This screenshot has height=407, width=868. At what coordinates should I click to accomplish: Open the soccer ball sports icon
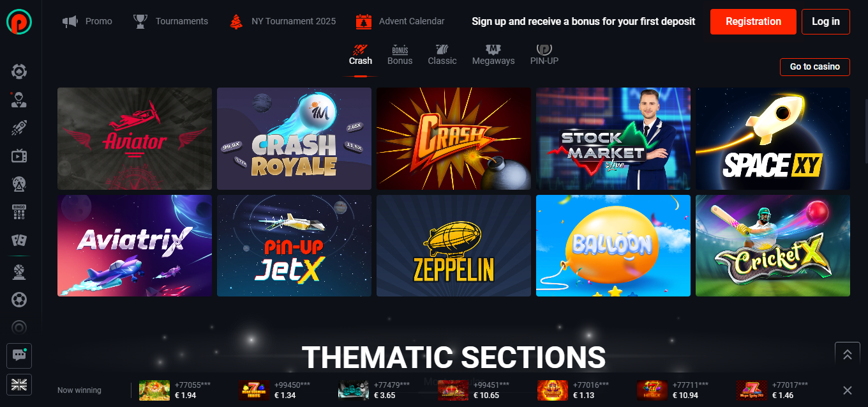pos(19,299)
